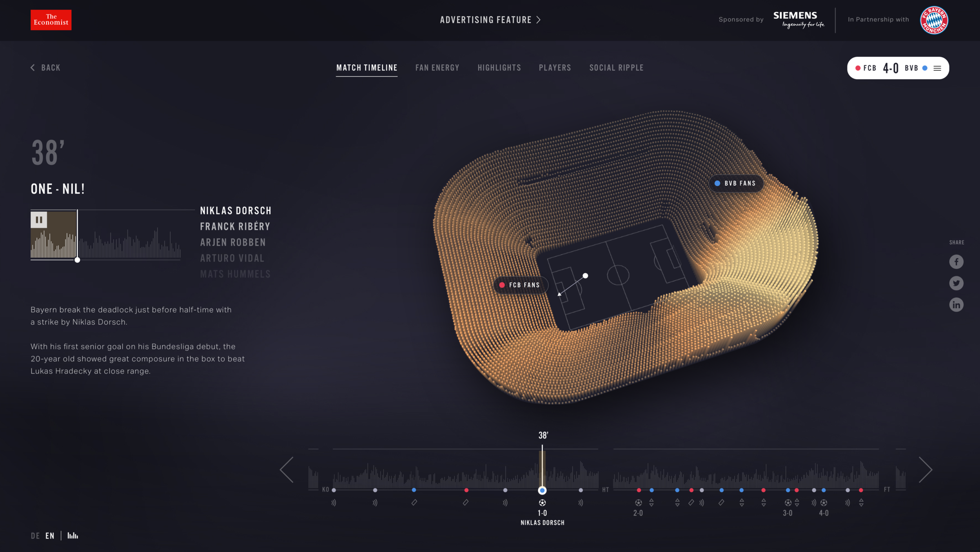This screenshot has width=980, height=552.
Task: Pause the fan audio playback
Action: point(39,220)
